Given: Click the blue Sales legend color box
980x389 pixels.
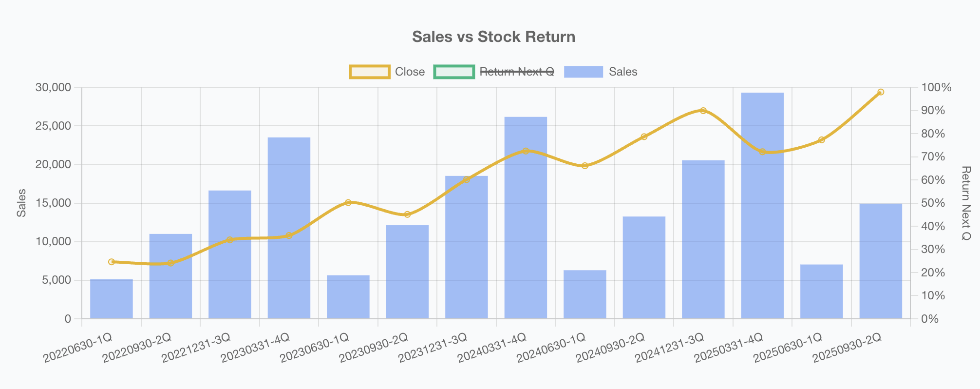Looking at the screenshot, I should coord(583,72).
